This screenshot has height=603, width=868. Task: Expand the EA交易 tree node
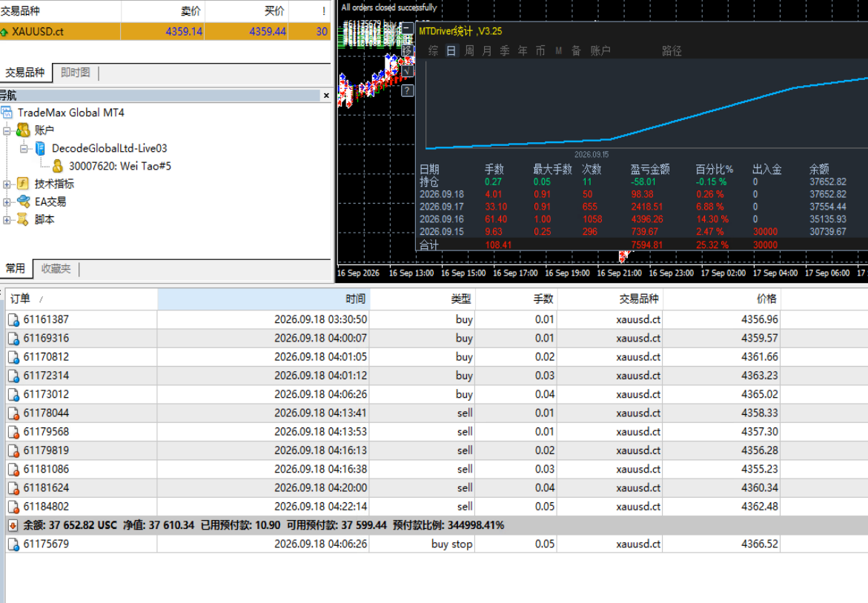tap(7, 202)
